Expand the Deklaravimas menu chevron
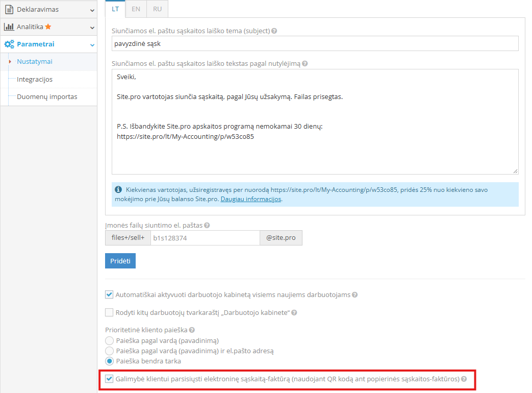Screen dimensions: 532x393 (x=92, y=10)
